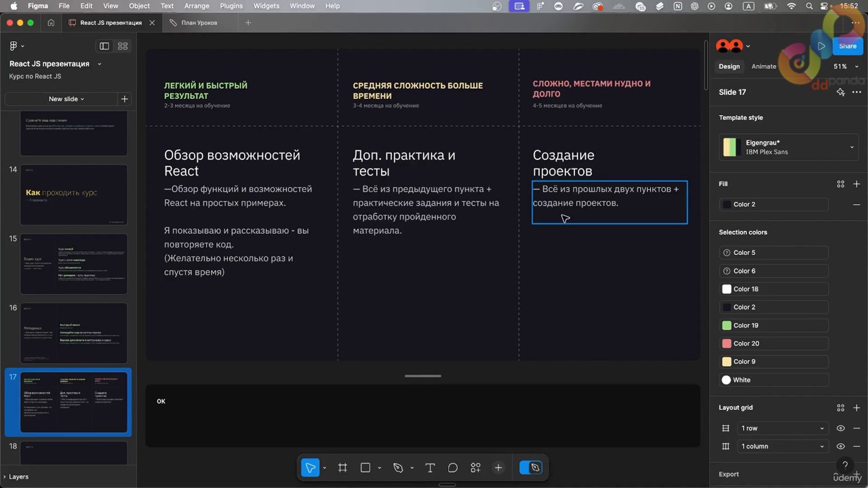Click macOS Spotlight search icon

[x=809, y=5]
